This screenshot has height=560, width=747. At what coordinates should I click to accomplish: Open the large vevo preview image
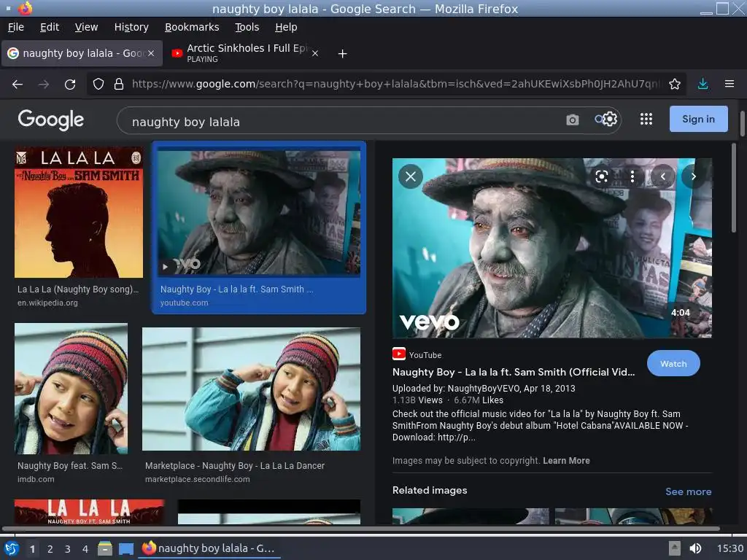pyautogui.click(x=551, y=248)
